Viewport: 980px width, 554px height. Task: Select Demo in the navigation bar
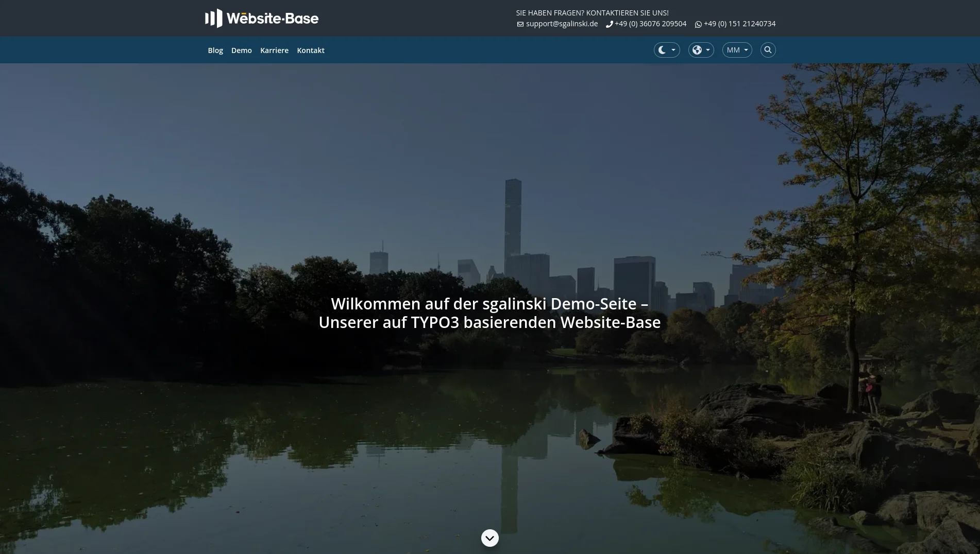coord(241,50)
